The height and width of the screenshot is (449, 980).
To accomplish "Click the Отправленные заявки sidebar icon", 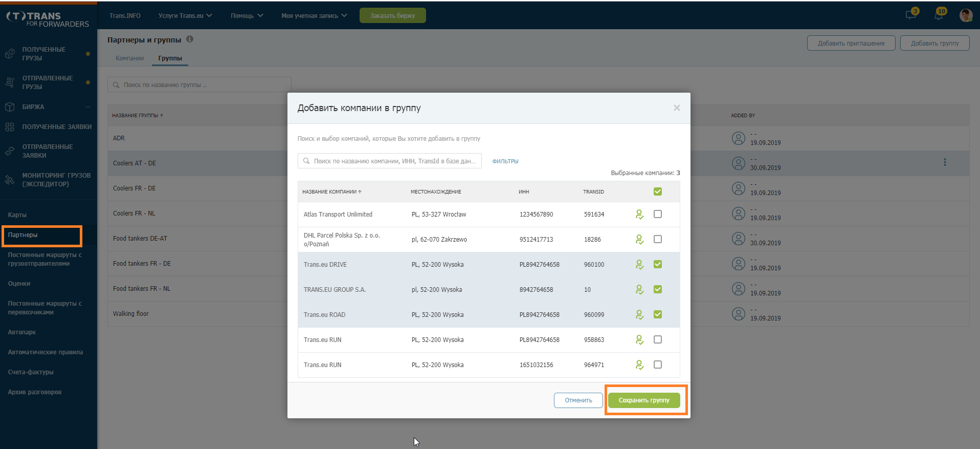I will pos(10,151).
